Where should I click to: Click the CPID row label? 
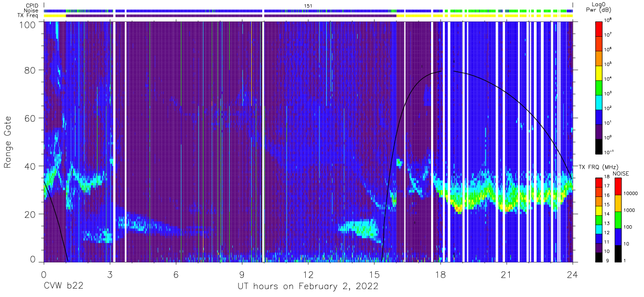pos(33,5)
